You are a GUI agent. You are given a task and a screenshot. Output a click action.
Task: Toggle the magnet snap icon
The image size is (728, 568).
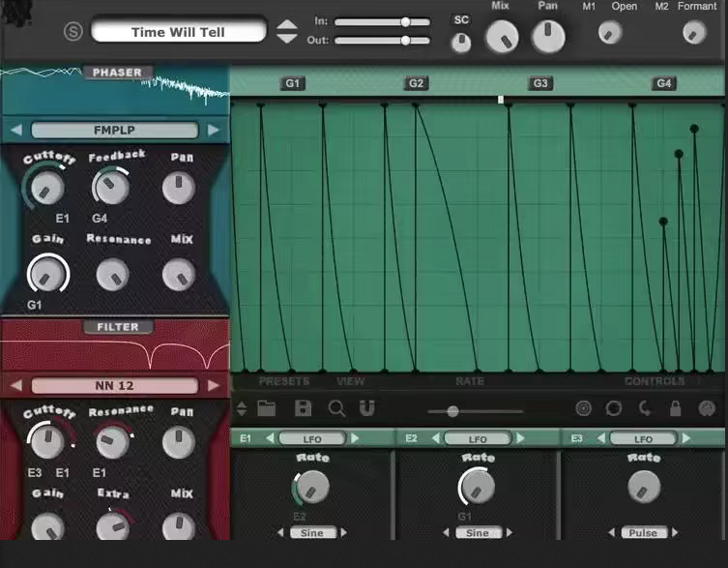tap(367, 408)
